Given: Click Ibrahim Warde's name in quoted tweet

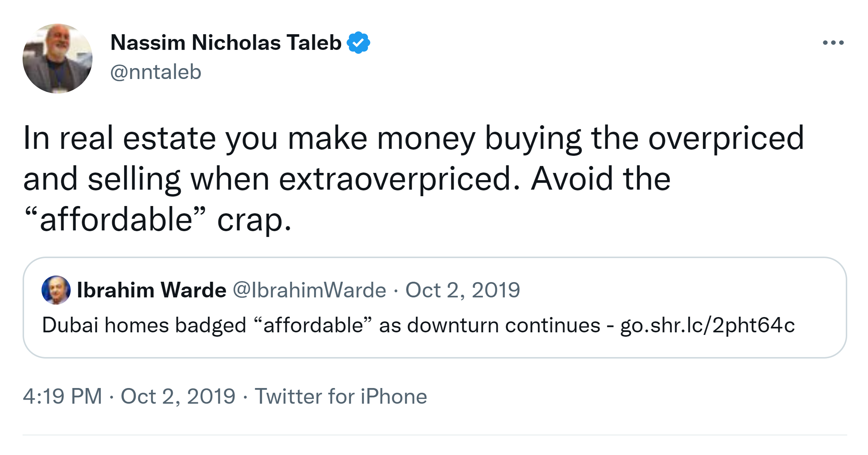Looking at the screenshot, I should point(152,290).
